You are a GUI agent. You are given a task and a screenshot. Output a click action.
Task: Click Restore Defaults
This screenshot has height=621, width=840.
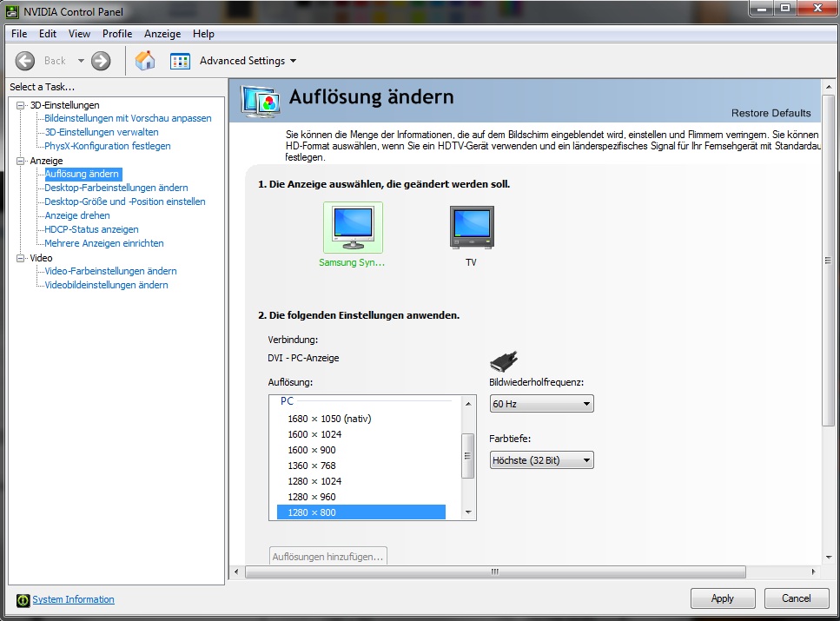click(x=771, y=113)
